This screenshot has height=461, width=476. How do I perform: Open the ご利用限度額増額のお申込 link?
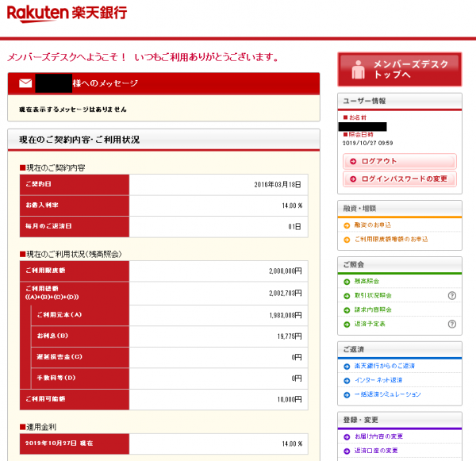click(x=391, y=240)
